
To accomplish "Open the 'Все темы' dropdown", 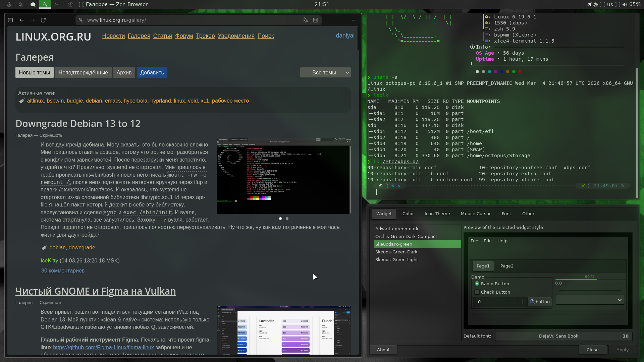I will coord(325,72).
